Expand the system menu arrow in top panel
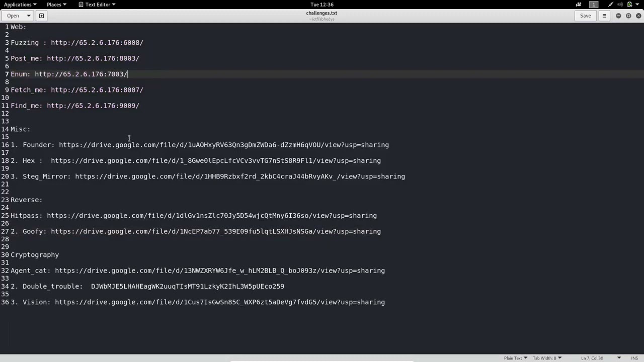The height and width of the screenshot is (362, 644). click(x=637, y=5)
